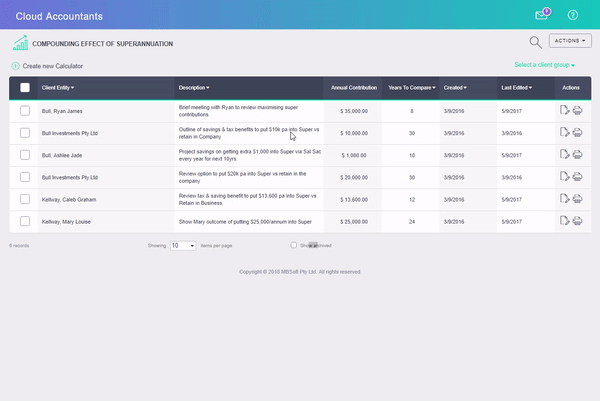Expand the Select a client group dropdown
The image size is (600, 401).
(x=544, y=65)
